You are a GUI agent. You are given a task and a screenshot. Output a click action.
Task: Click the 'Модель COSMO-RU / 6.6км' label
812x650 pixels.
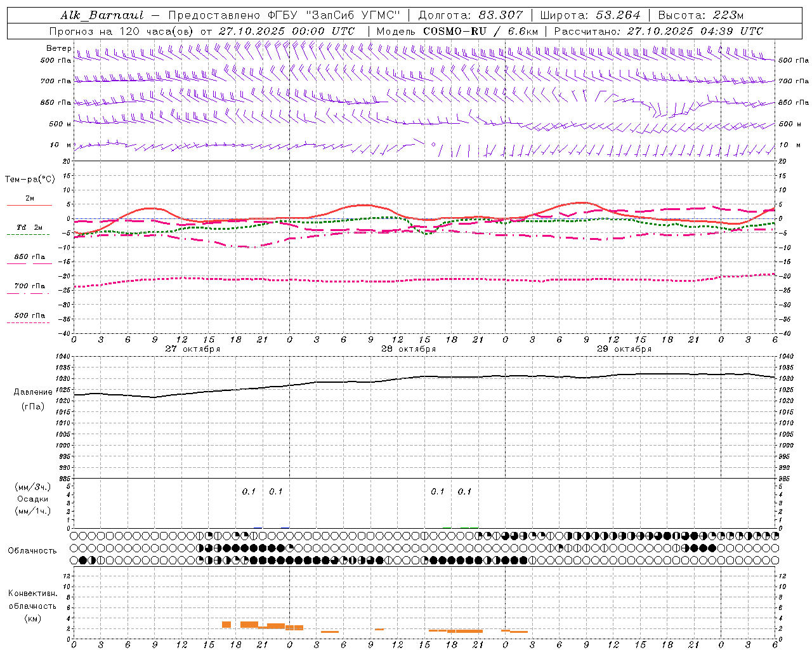click(457, 31)
